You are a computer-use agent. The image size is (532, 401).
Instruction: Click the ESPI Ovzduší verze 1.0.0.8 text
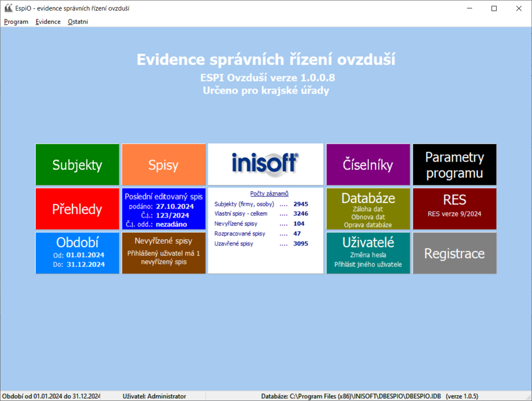tap(268, 78)
